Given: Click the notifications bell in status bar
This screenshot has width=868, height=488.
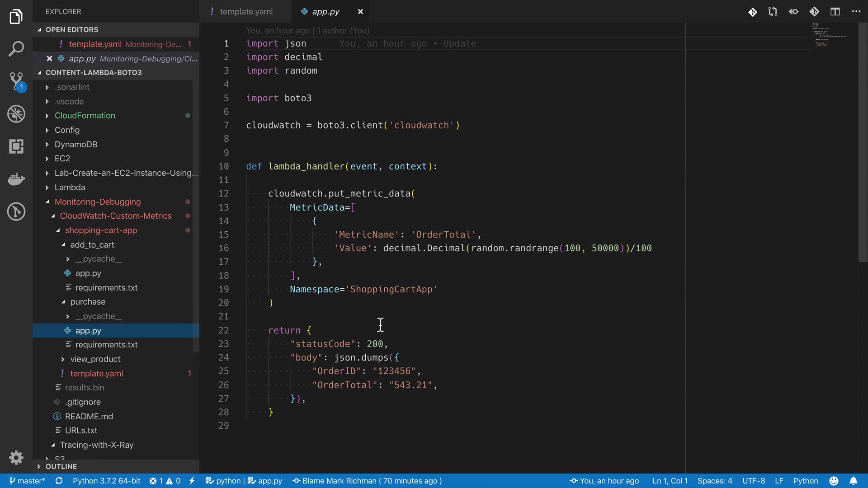Looking at the screenshot, I should 853,481.
